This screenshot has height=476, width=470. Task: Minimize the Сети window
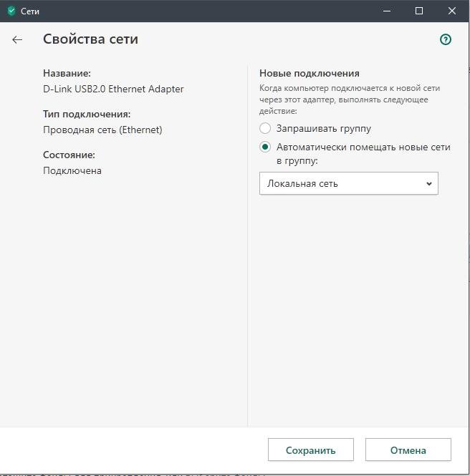point(385,11)
